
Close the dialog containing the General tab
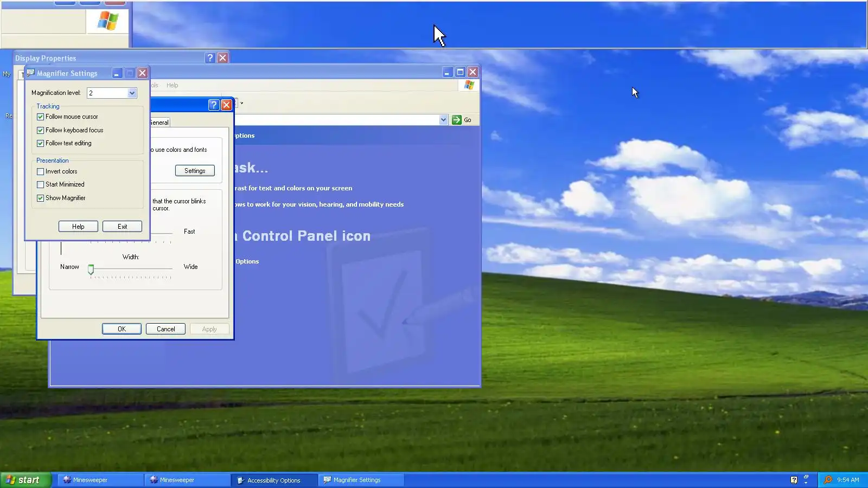[227, 105]
